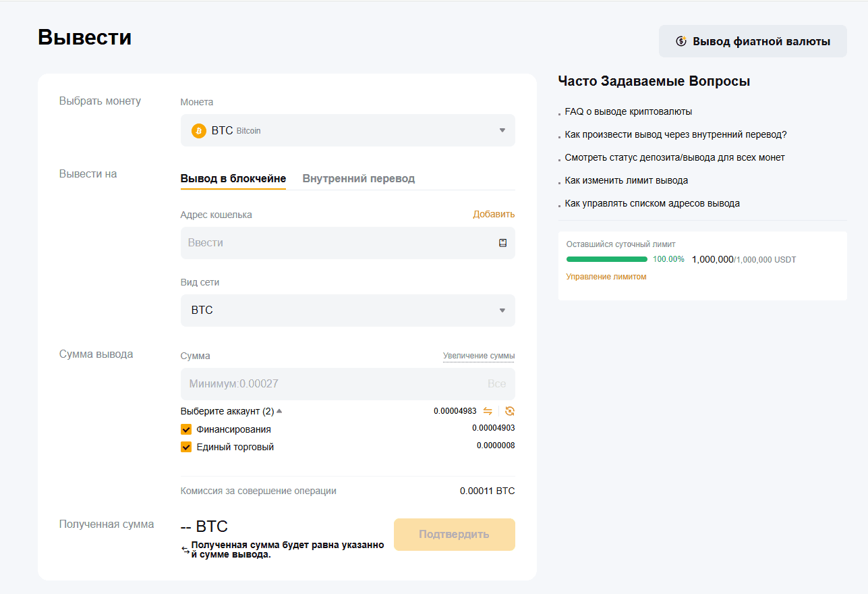868x594 pixels.
Task: Click the Комиссия за совершение операции label
Action: tap(258, 491)
